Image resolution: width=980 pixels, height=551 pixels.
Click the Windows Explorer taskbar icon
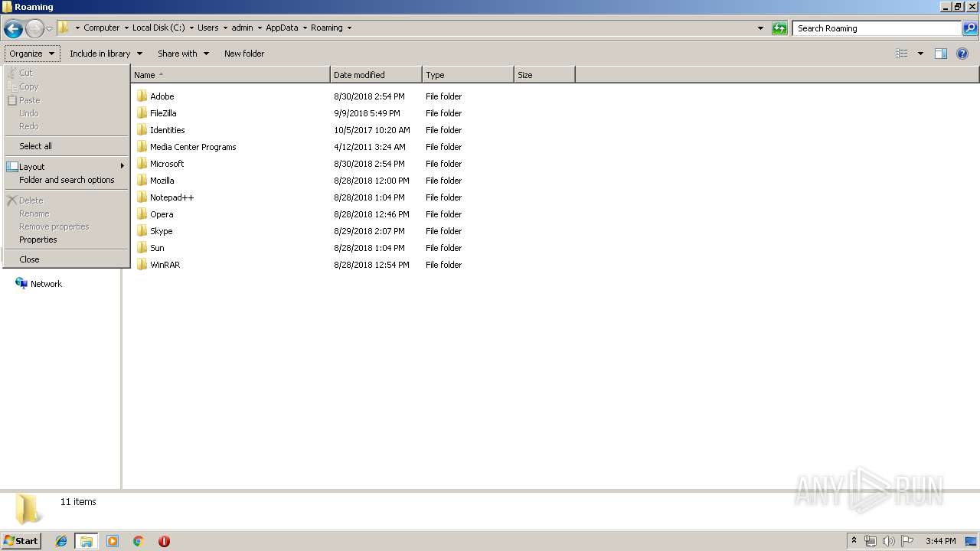pos(87,541)
